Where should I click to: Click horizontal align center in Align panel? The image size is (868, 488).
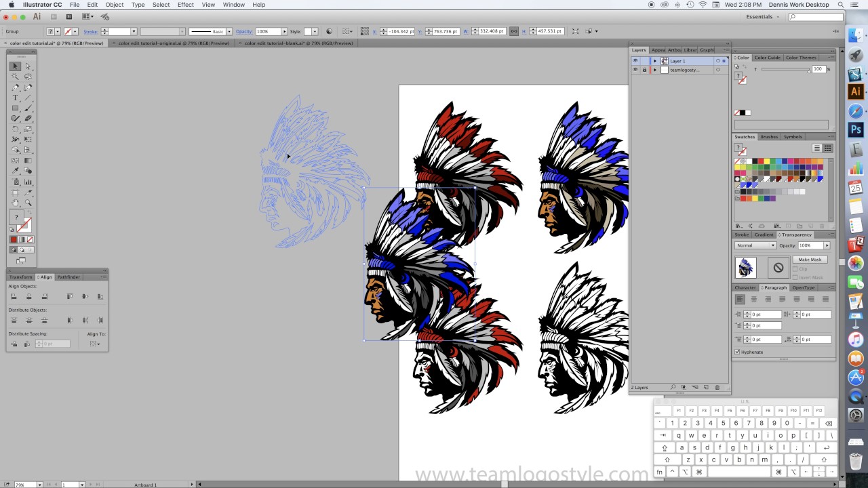tap(29, 296)
